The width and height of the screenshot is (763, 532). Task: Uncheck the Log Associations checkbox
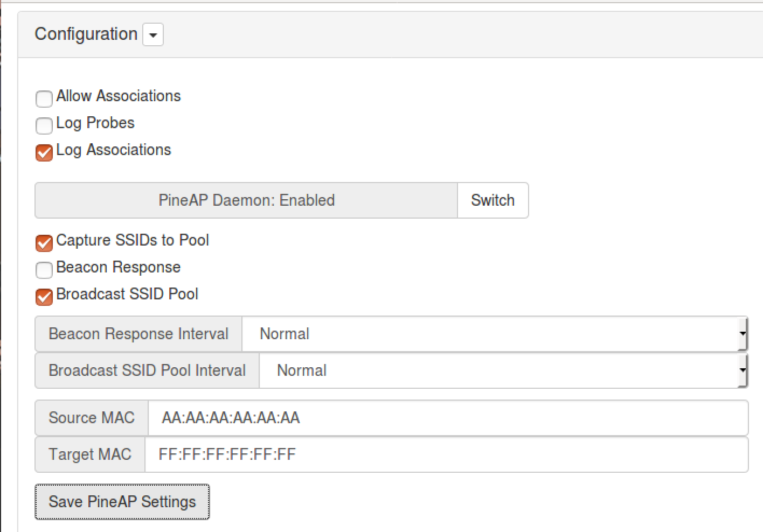[x=44, y=152]
